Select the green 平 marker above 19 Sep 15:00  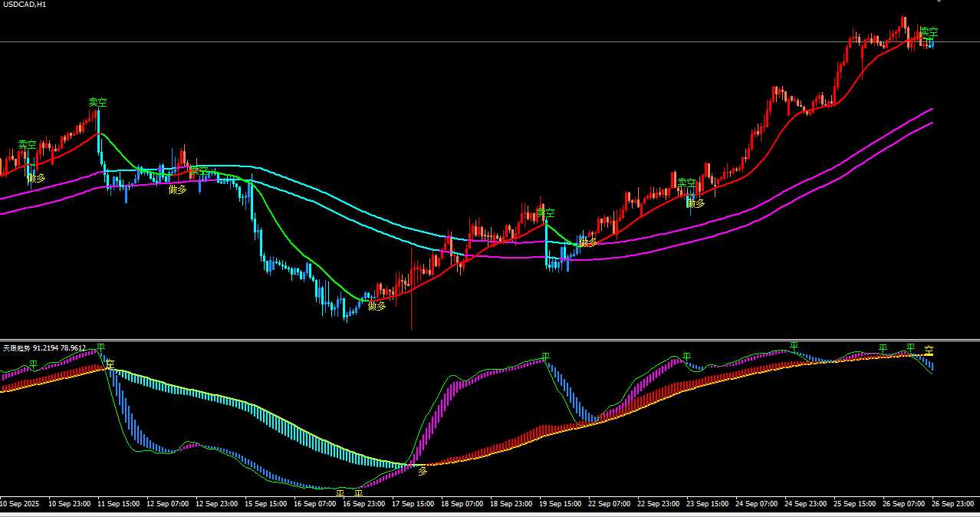(x=545, y=357)
